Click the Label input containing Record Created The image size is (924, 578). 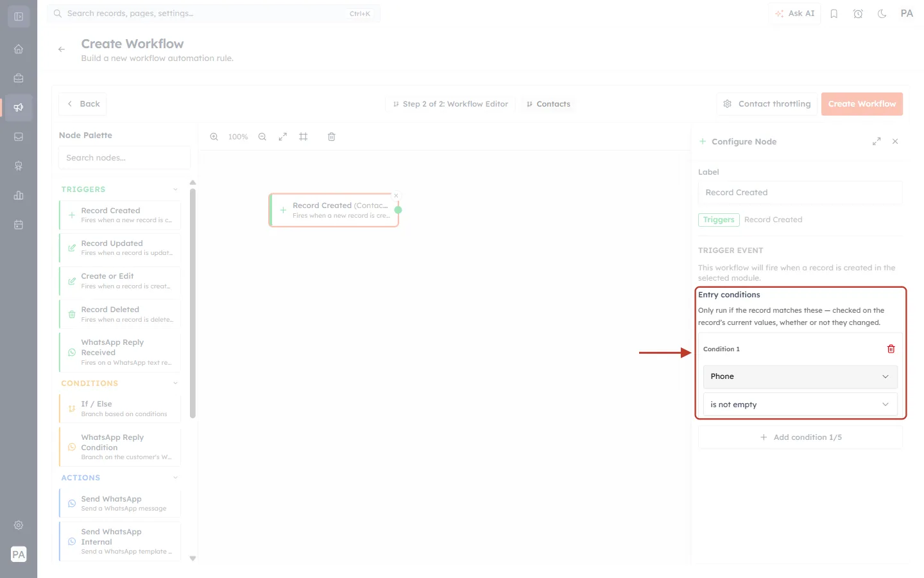pos(800,193)
